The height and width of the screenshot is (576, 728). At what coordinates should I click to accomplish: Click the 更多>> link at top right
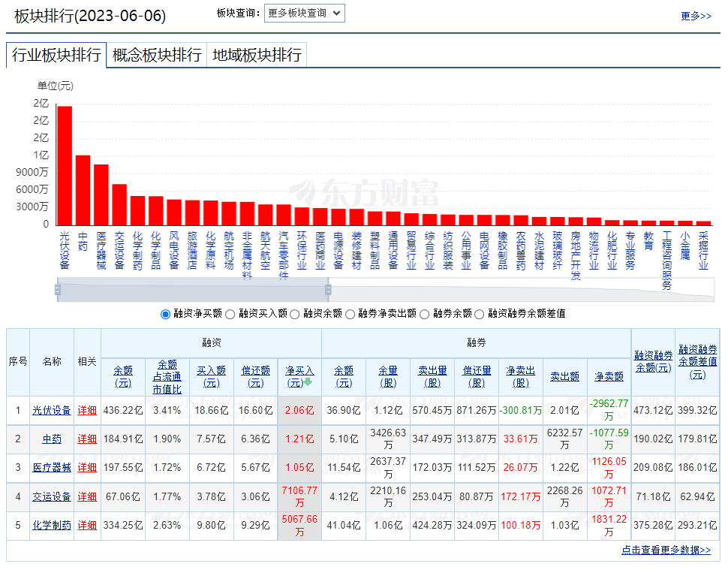click(696, 16)
